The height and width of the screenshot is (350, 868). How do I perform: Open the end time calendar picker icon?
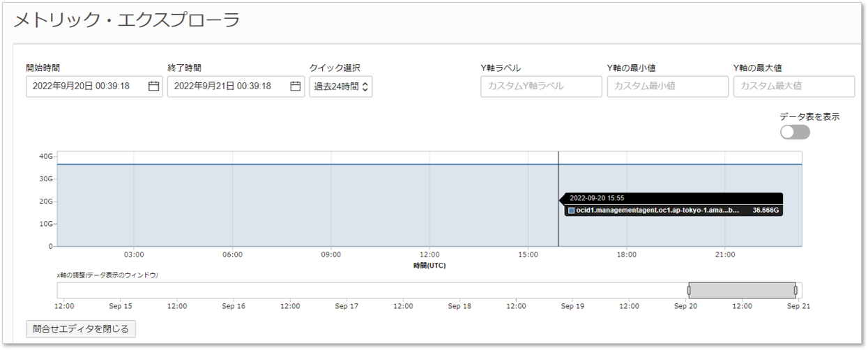pos(296,86)
